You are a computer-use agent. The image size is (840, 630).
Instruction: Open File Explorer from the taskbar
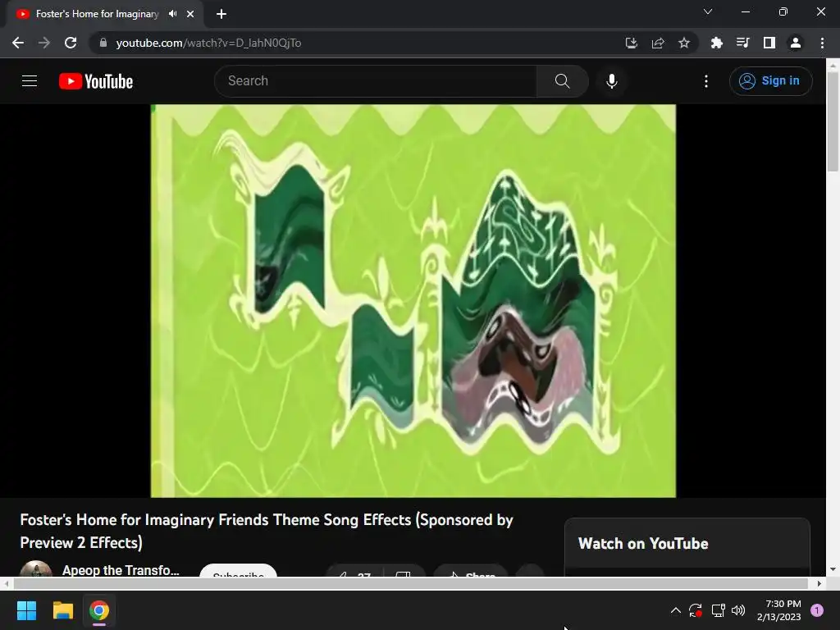point(62,610)
